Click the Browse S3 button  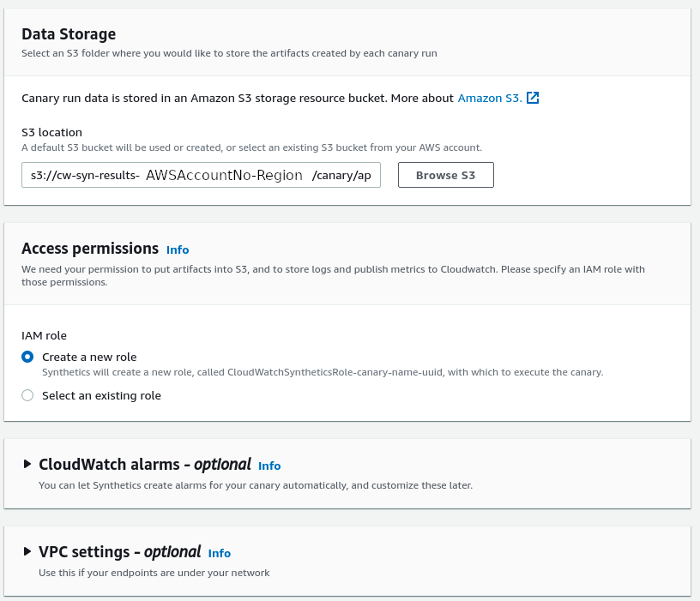pyautogui.click(x=445, y=175)
